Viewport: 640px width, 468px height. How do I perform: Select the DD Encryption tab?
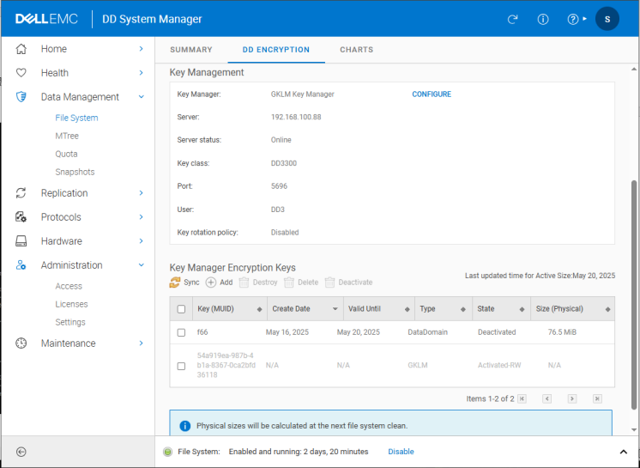[x=276, y=50]
